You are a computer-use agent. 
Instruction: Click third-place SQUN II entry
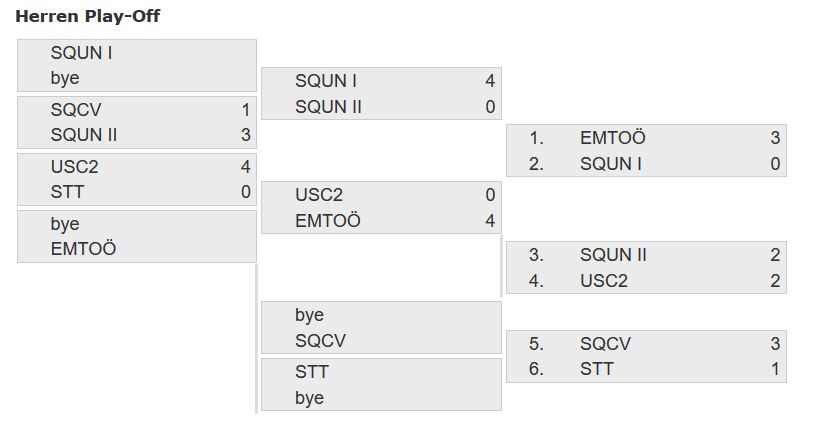point(613,255)
